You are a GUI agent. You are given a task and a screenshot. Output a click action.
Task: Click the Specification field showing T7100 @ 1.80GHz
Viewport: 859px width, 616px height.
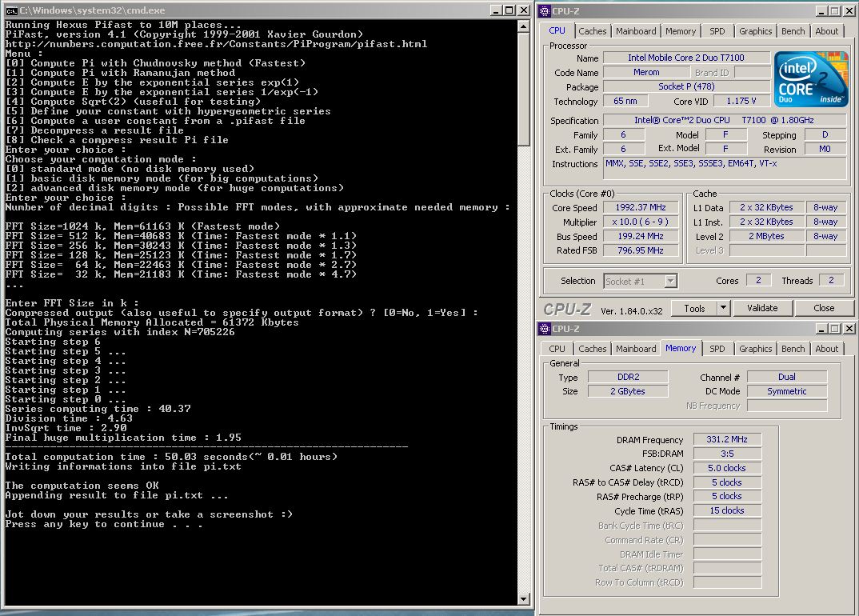pos(725,120)
